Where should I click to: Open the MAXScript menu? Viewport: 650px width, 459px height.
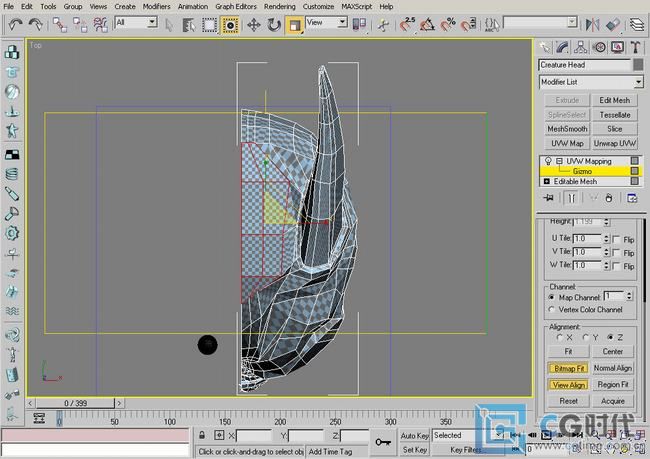[356, 7]
